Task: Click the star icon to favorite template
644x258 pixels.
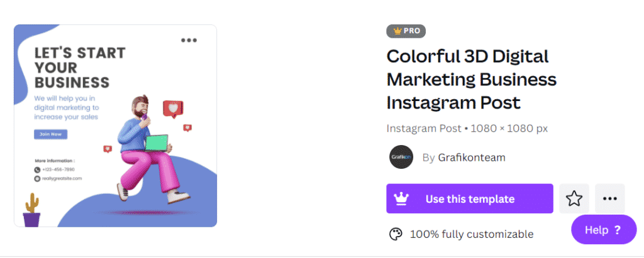Action: tap(574, 199)
